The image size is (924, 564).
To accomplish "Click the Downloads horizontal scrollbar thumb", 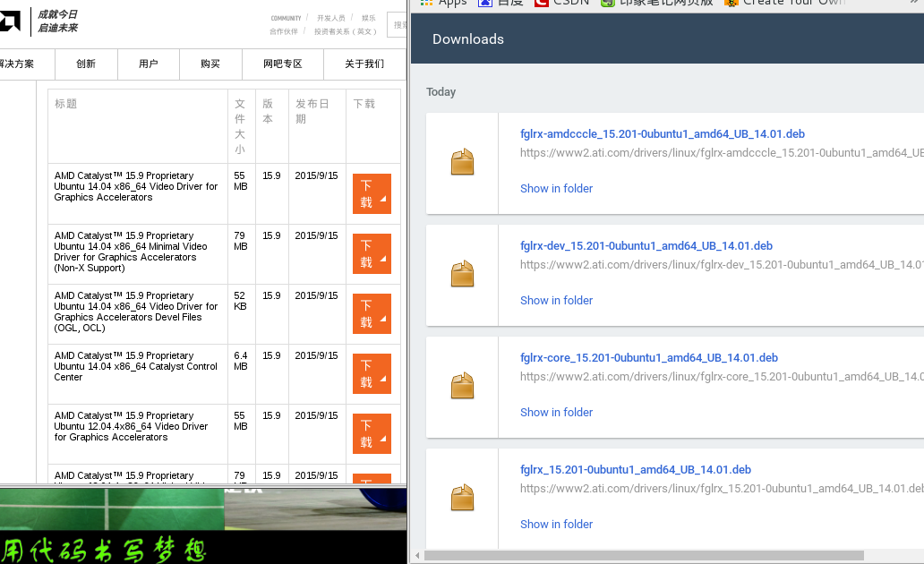I will [644, 556].
